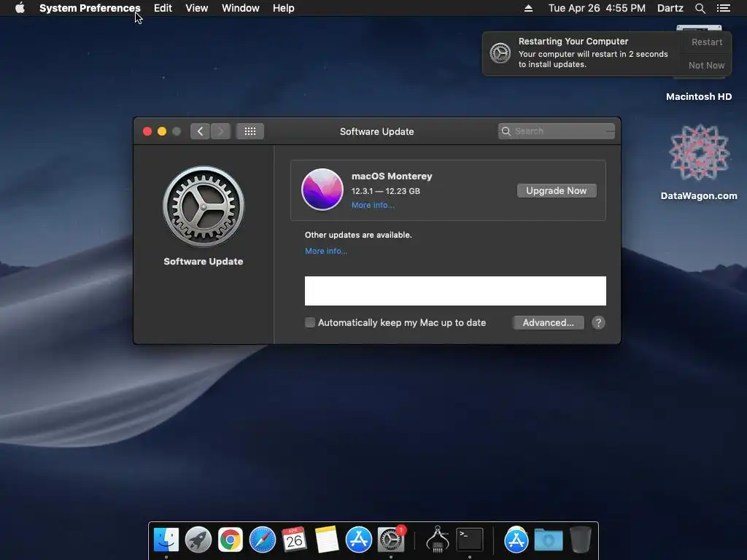Open Safari from the Dock
The height and width of the screenshot is (560, 747).
[x=263, y=540]
